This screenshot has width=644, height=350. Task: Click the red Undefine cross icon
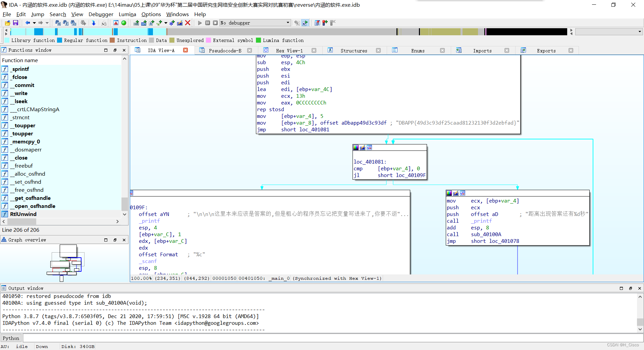pos(187,23)
